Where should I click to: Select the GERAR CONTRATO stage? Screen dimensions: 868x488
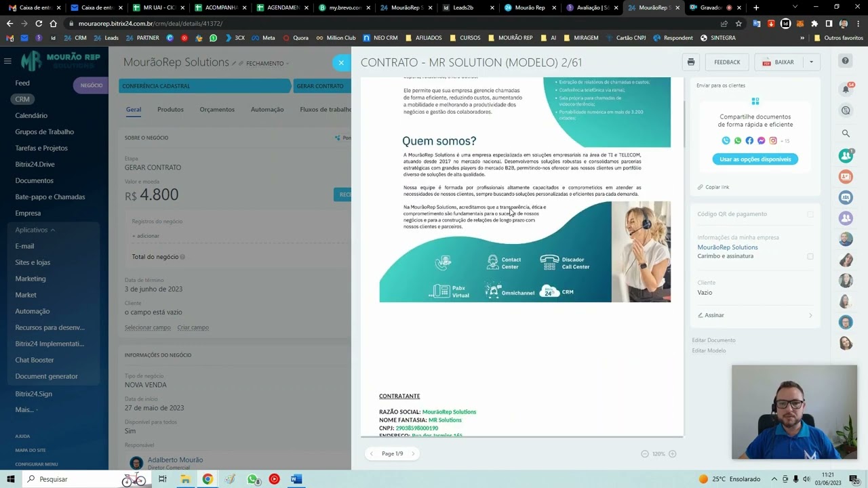pos(322,86)
